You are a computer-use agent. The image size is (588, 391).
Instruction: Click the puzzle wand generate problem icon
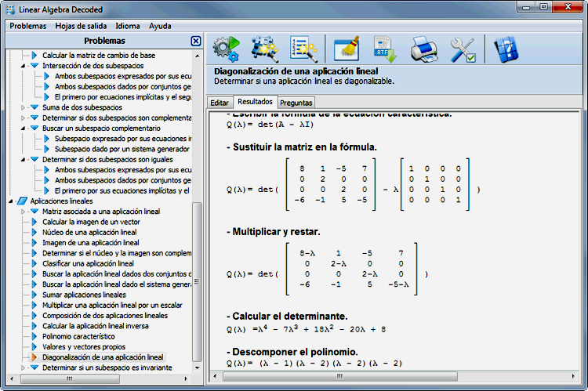tap(264, 49)
